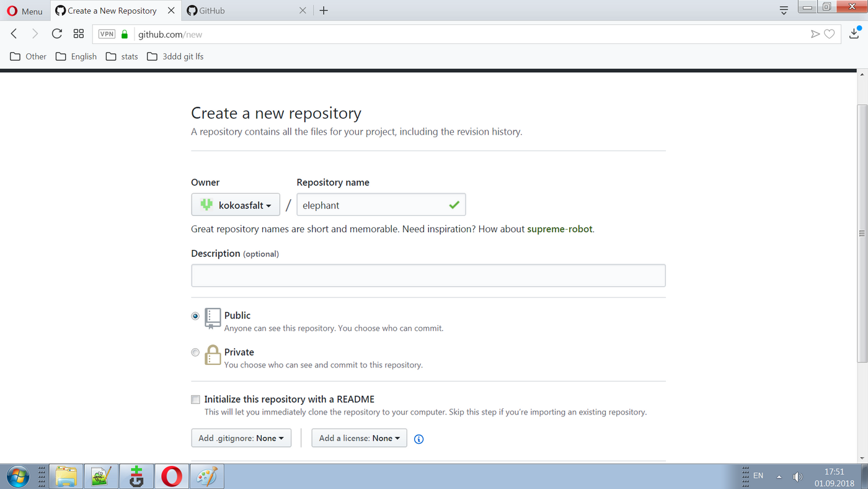Go back to previous page

pyautogui.click(x=14, y=34)
